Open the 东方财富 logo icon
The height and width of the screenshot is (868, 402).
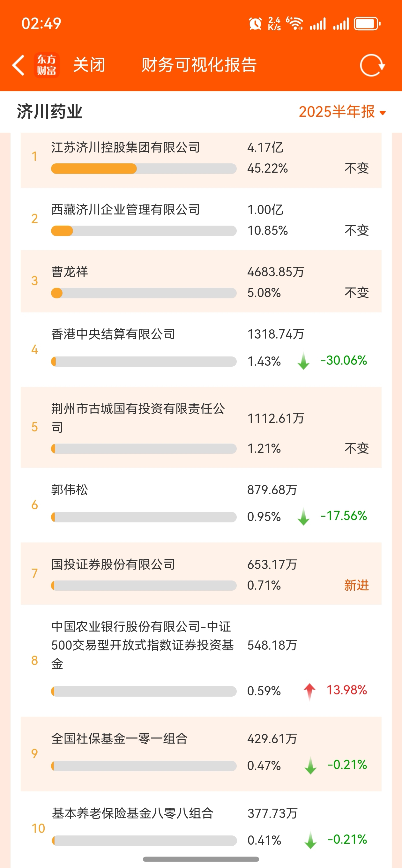47,65
